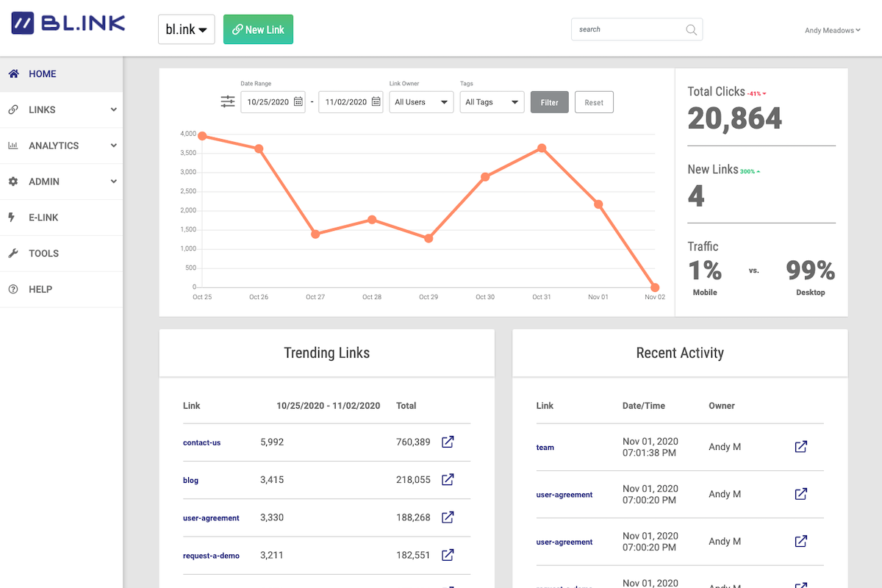Viewport: 882px width, 588px height.
Task: Open calendar picker for end date 11/02/2020
Action: [376, 102]
